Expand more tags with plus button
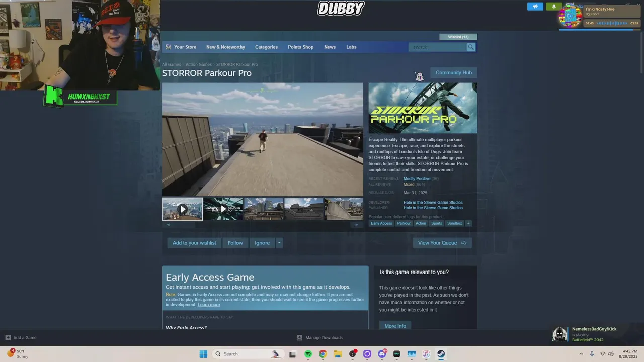 pyautogui.click(x=468, y=223)
